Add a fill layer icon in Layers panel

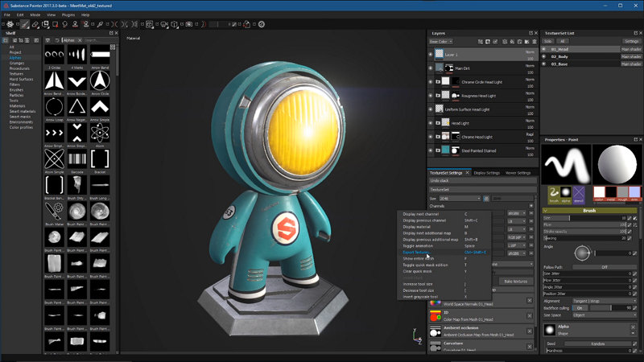512,42
